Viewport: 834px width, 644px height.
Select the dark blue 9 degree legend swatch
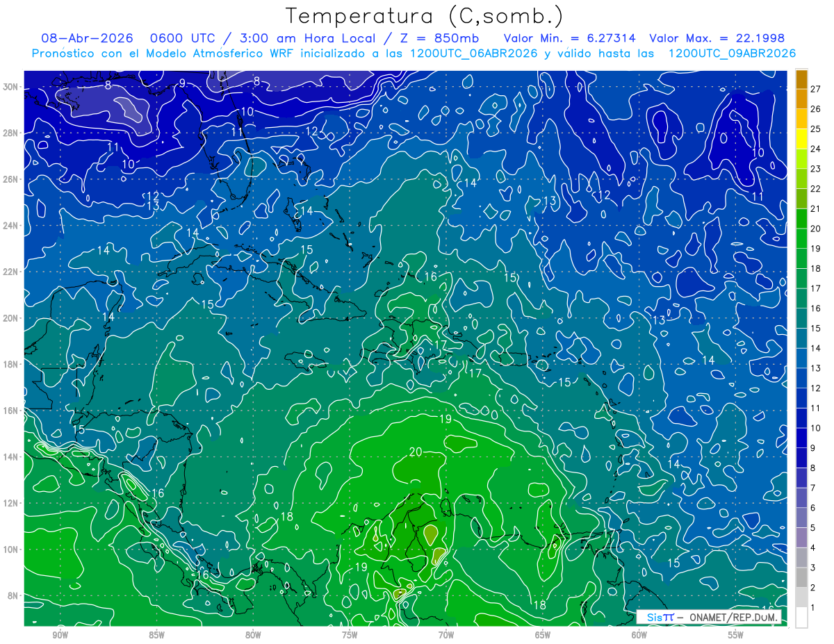(x=801, y=438)
